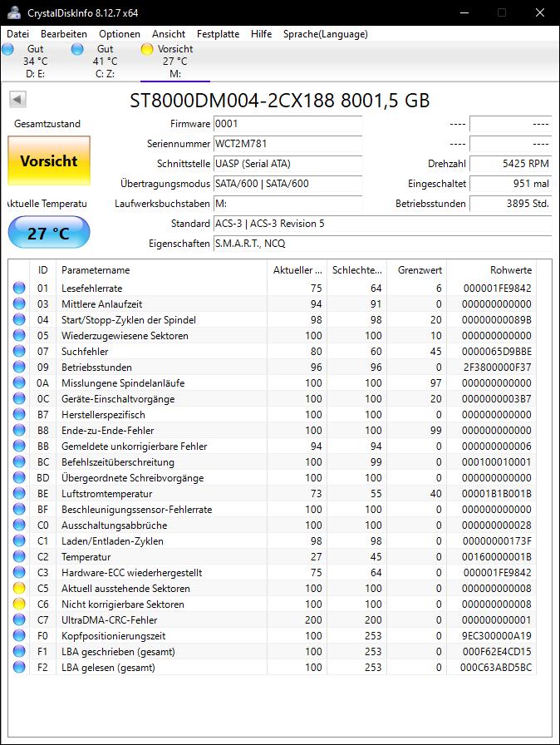Screen dimensions: 560x745
Task: Click status icon of Übergeordnete Schreibvorgänge
Action: [x=19, y=477]
